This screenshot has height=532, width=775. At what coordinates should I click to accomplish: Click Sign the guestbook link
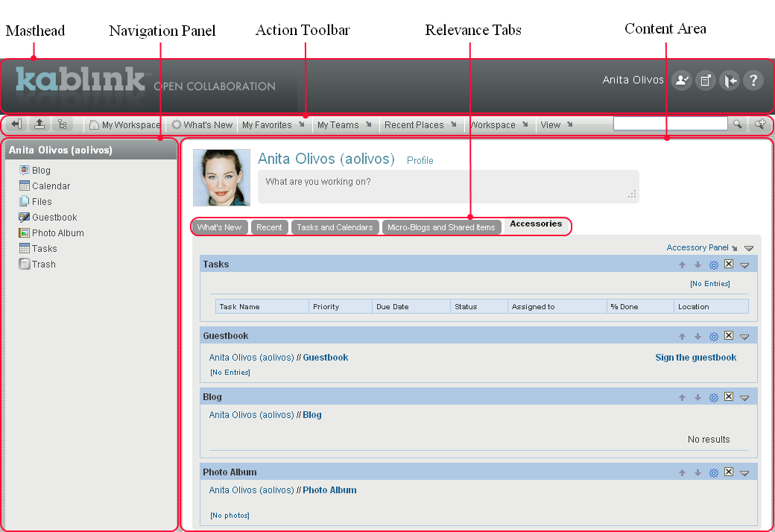[x=696, y=358]
